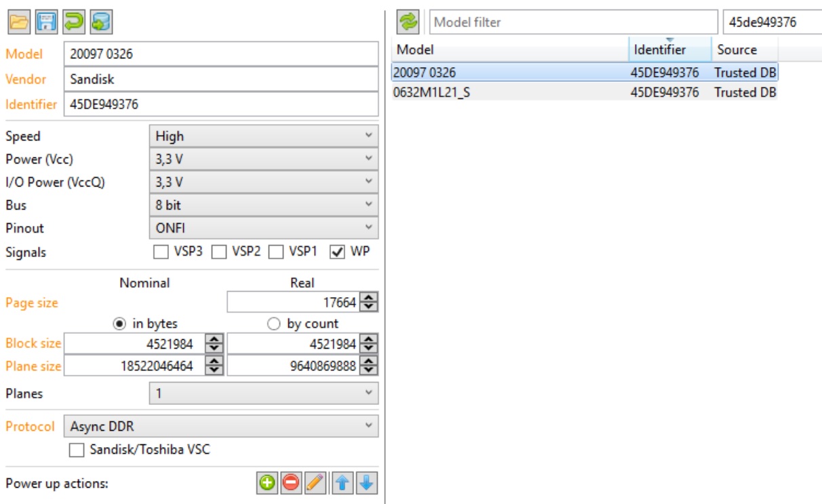822x504 pixels.
Task: Click the real Plane size spinner arrows
Action: click(368, 366)
